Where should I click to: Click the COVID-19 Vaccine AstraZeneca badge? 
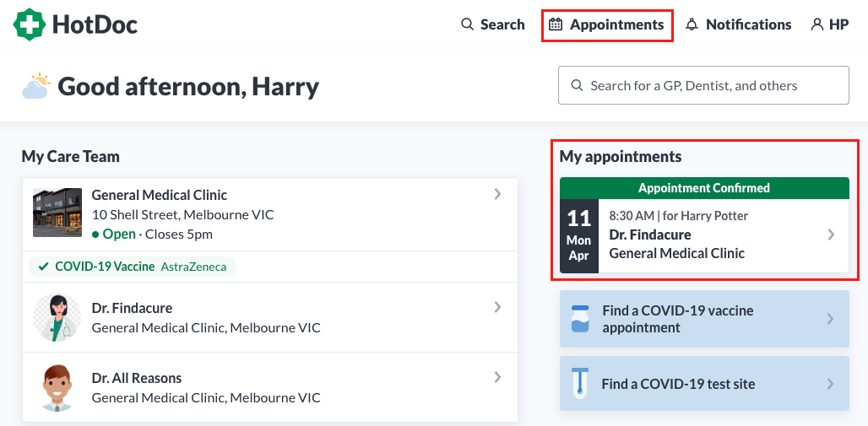pos(132,267)
